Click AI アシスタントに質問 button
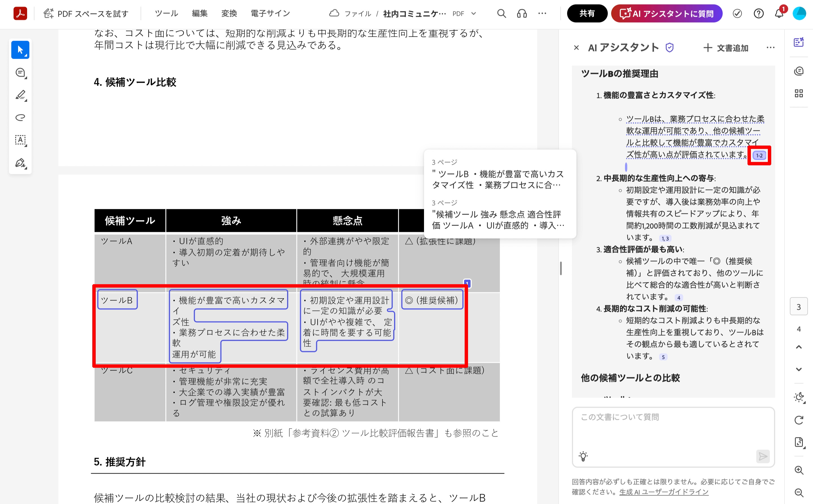The height and width of the screenshot is (504, 813). click(x=667, y=13)
